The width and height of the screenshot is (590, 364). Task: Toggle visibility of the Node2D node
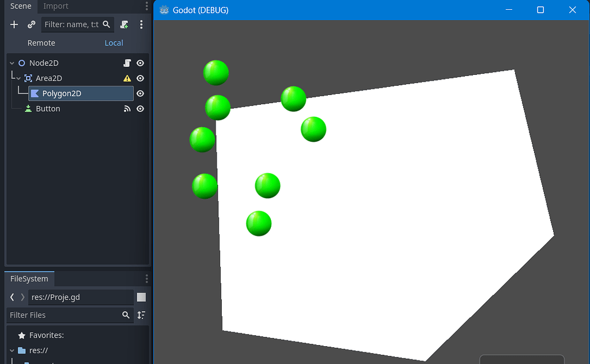click(140, 63)
